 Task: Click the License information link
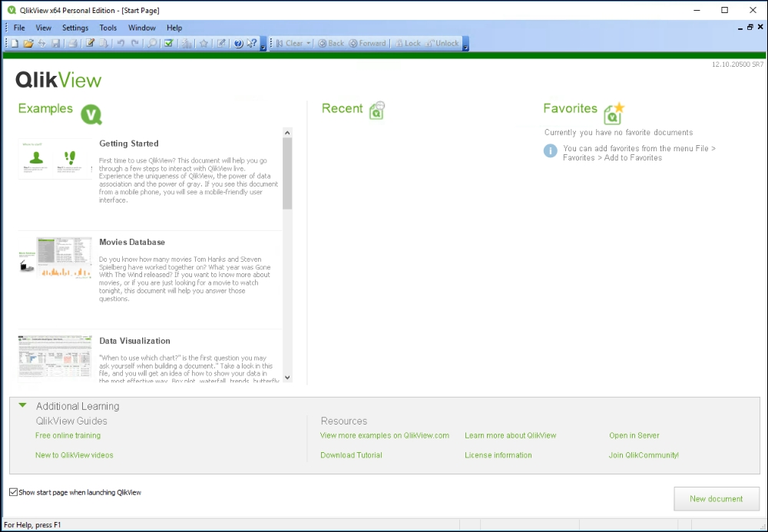498,455
